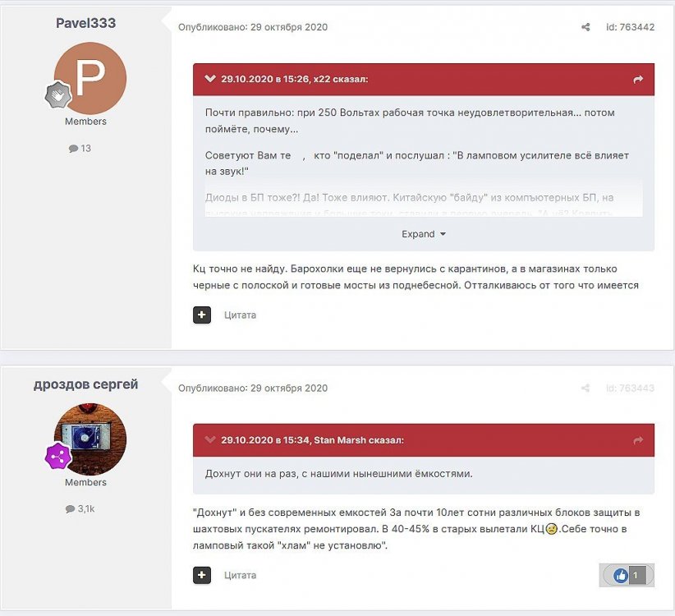Click Pavel333's avatar with letter P

coord(90,78)
